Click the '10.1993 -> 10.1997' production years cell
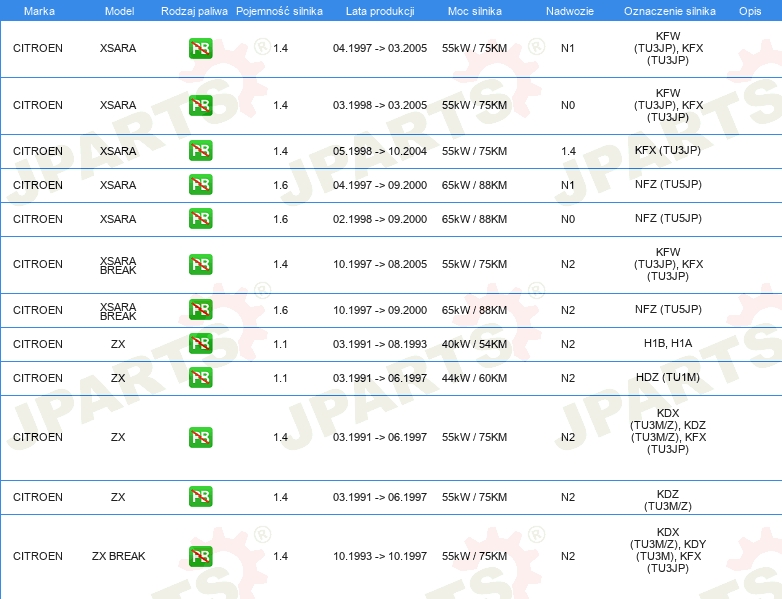This screenshot has width=782, height=599. pyautogui.click(x=380, y=556)
